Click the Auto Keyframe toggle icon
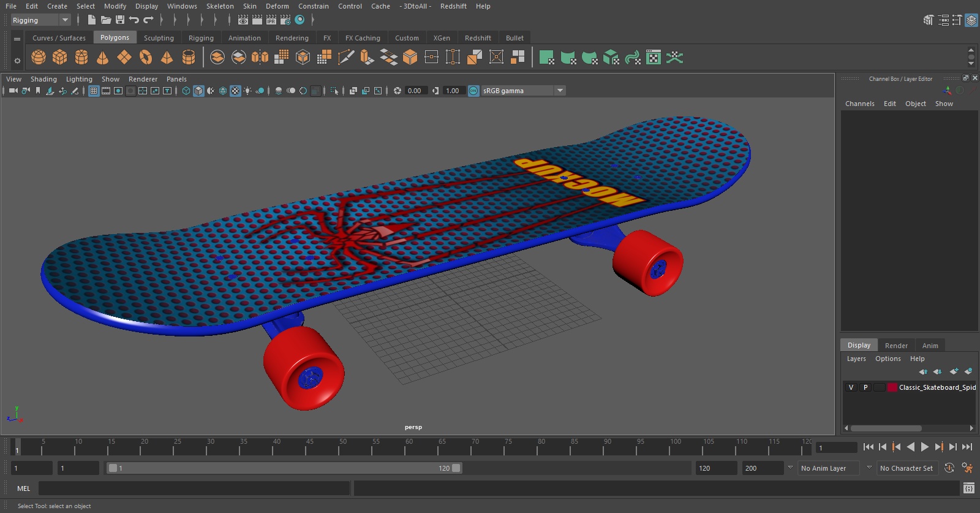The image size is (980, 513). pos(949,468)
